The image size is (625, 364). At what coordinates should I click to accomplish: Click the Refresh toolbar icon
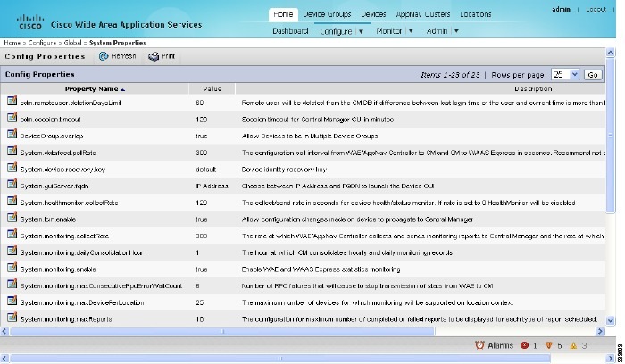(x=104, y=56)
